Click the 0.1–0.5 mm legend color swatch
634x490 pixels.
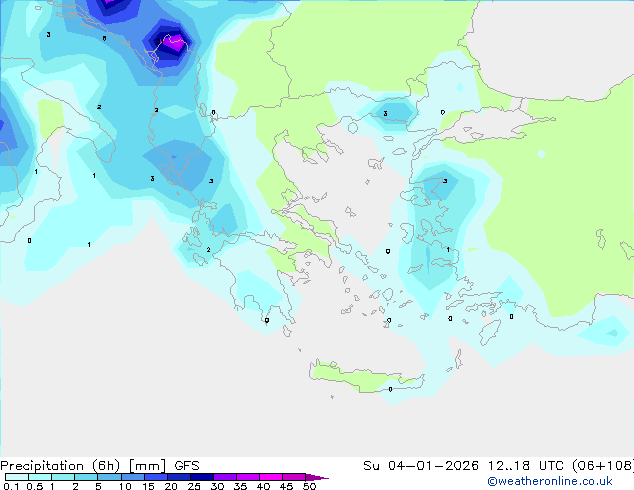click(x=17, y=477)
